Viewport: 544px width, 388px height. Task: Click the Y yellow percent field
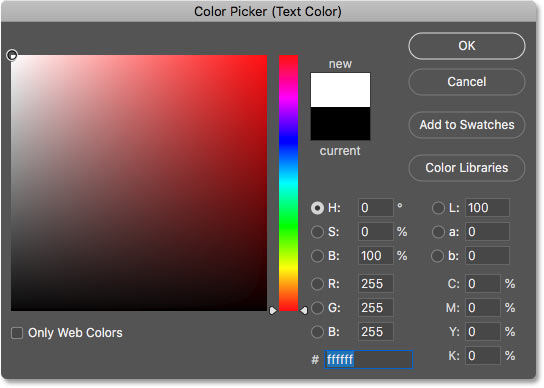(x=483, y=332)
